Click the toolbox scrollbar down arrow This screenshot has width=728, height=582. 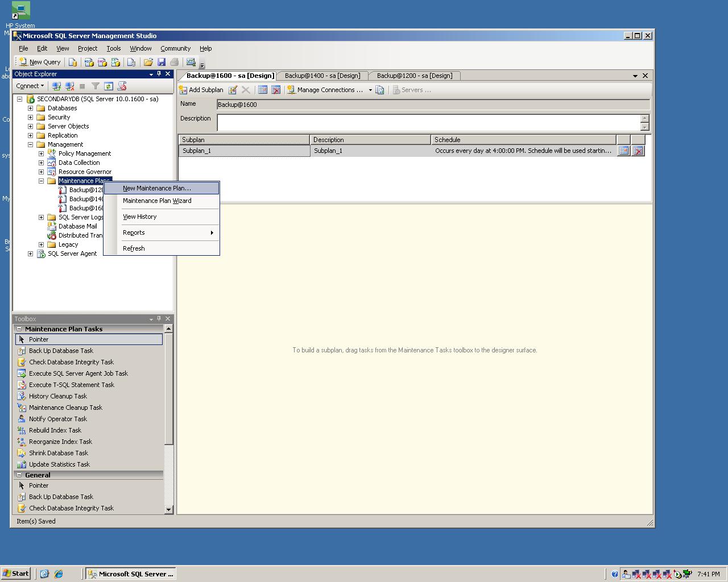pos(168,510)
